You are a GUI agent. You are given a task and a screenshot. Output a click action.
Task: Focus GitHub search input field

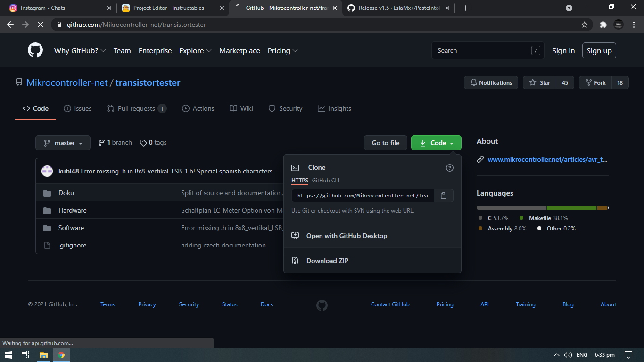(488, 50)
